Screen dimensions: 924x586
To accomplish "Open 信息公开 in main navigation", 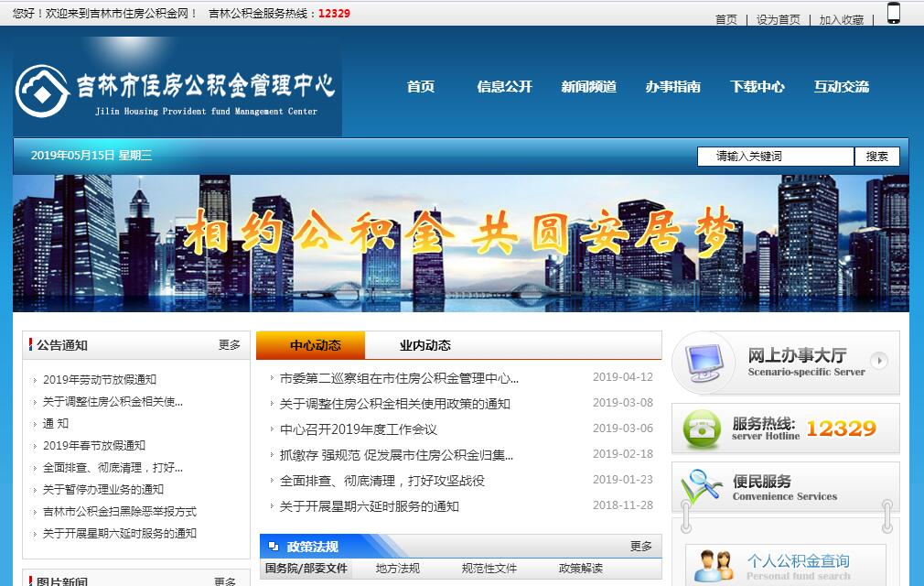I will click(x=504, y=87).
